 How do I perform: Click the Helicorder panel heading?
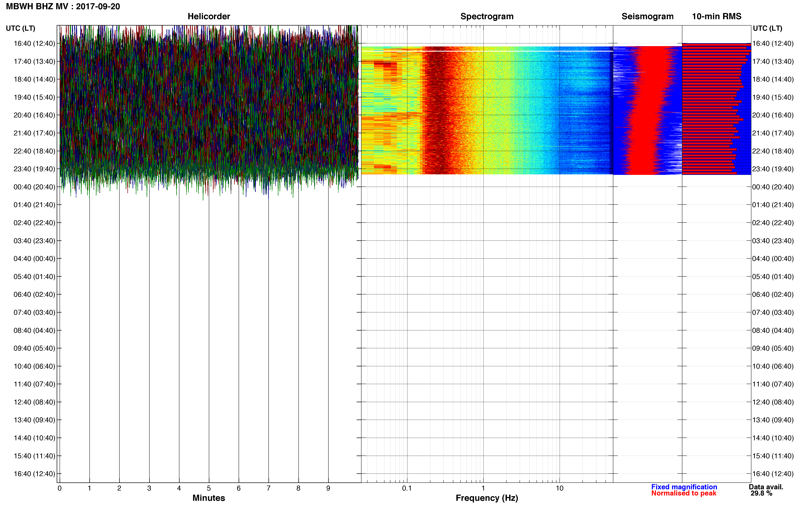(x=209, y=16)
